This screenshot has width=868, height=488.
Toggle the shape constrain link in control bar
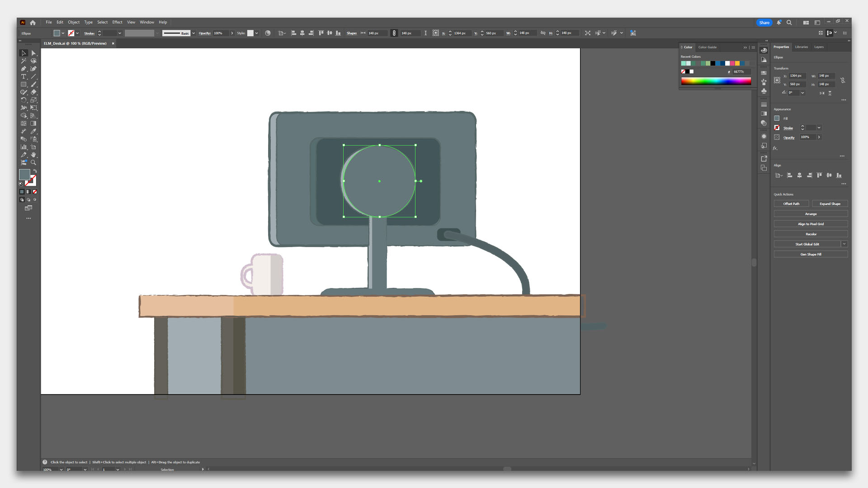394,33
